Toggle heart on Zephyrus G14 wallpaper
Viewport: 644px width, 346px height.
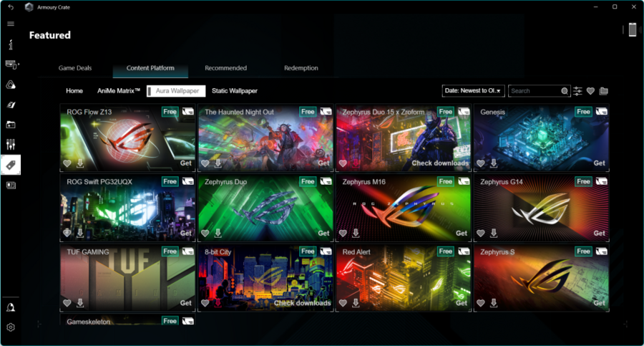pyautogui.click(x=481, y=234)
